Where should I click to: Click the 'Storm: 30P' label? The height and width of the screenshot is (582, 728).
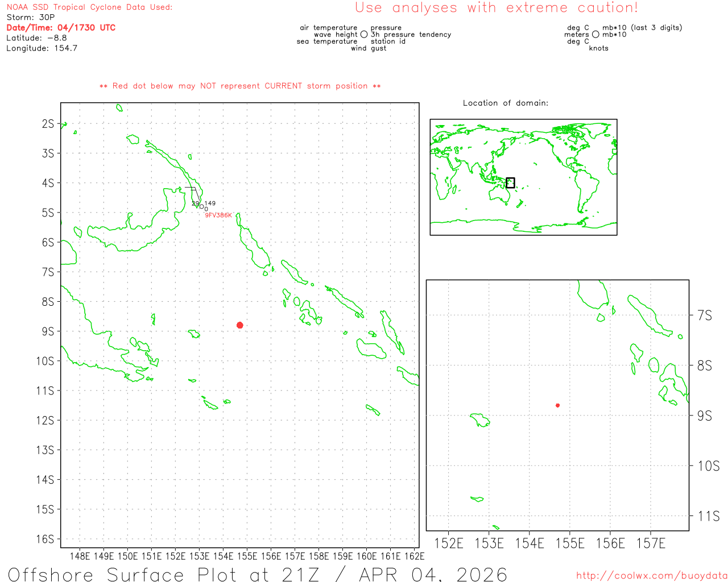31,18
